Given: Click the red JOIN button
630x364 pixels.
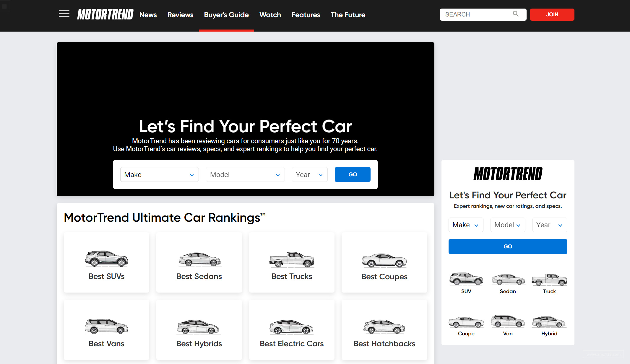Looking at the screenshot, I should tap(552, 14).
